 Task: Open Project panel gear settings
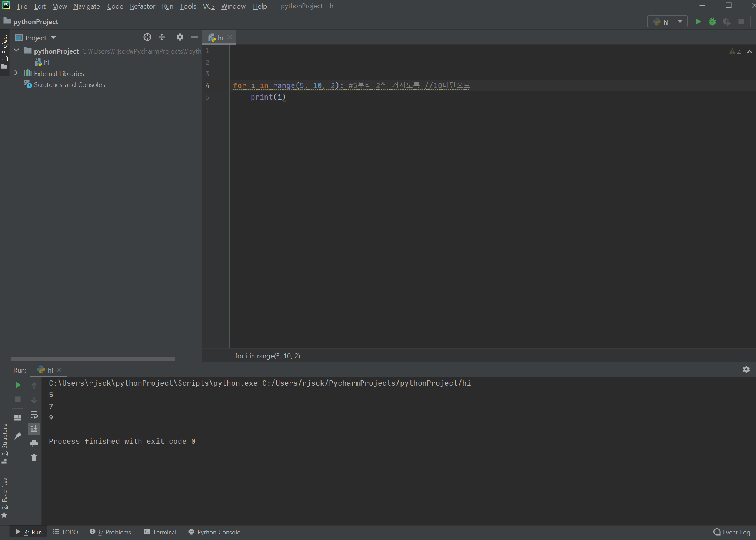coord(180,37)
